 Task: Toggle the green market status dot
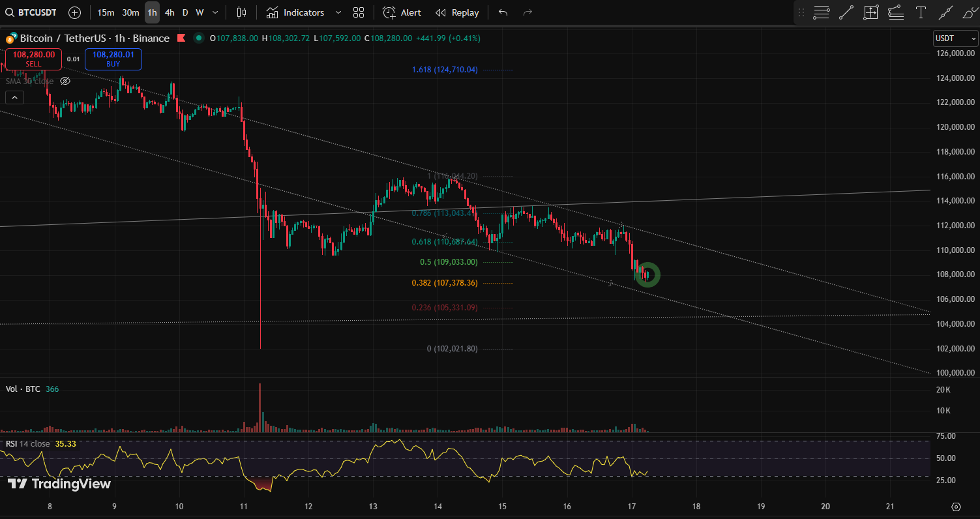pyautogui.click(x=198, y=38)
